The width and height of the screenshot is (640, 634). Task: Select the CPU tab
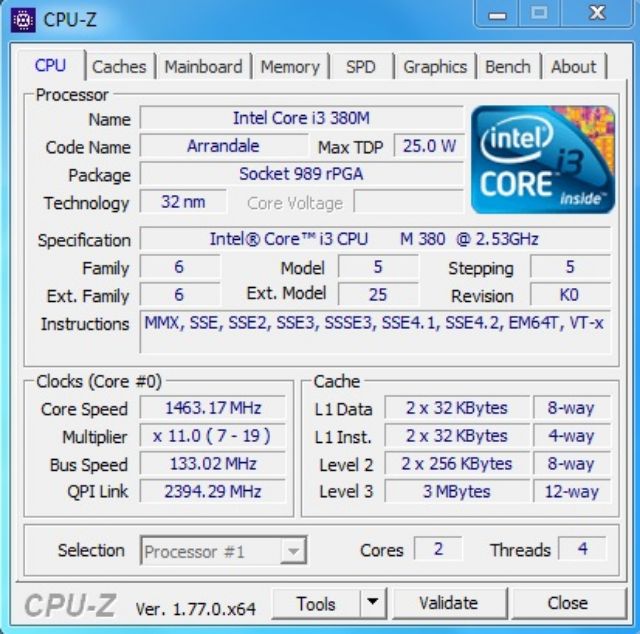click(x=50, y=65)
